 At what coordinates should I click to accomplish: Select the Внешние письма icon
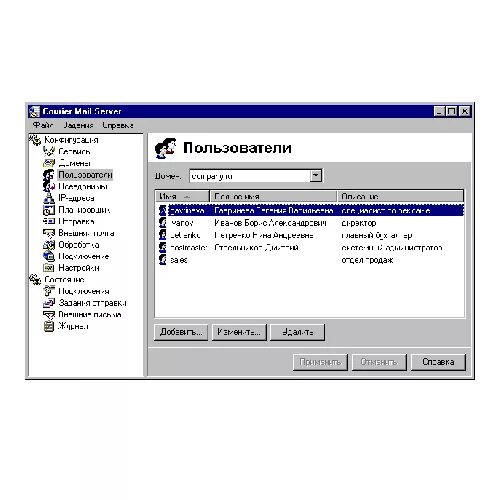(x=49, y=314)
